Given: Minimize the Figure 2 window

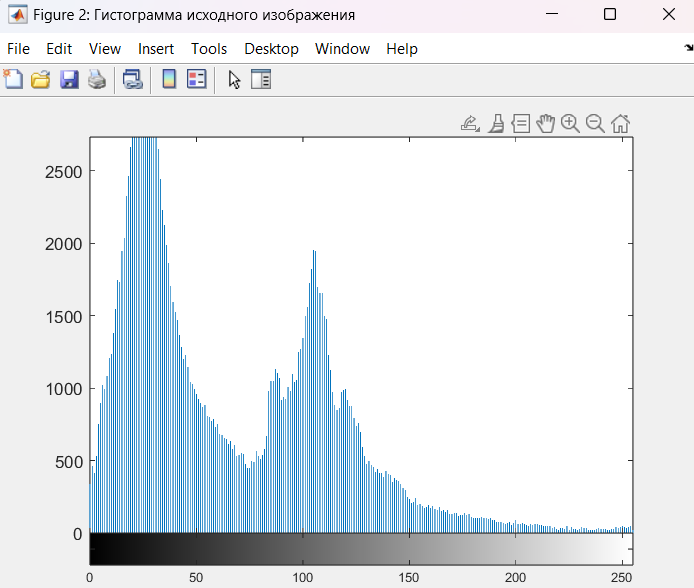Looking at the screenshot, I should pos(552,14).
